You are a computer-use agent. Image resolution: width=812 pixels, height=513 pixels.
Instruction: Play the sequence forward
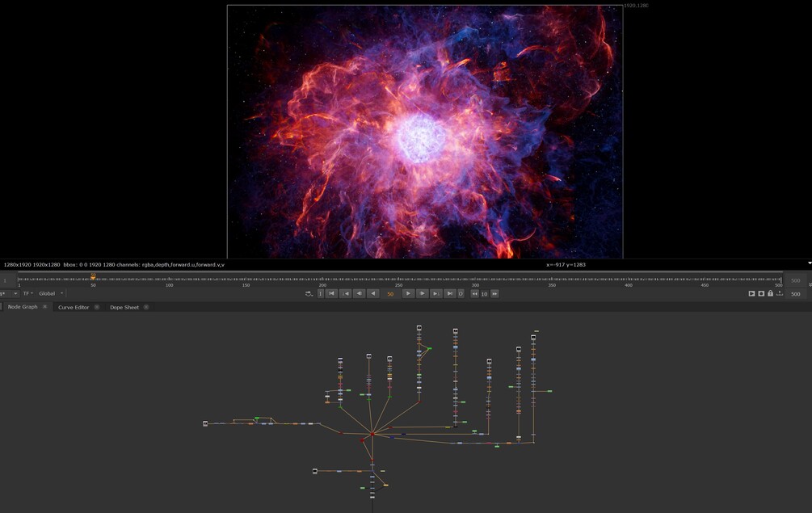(408, 293)
